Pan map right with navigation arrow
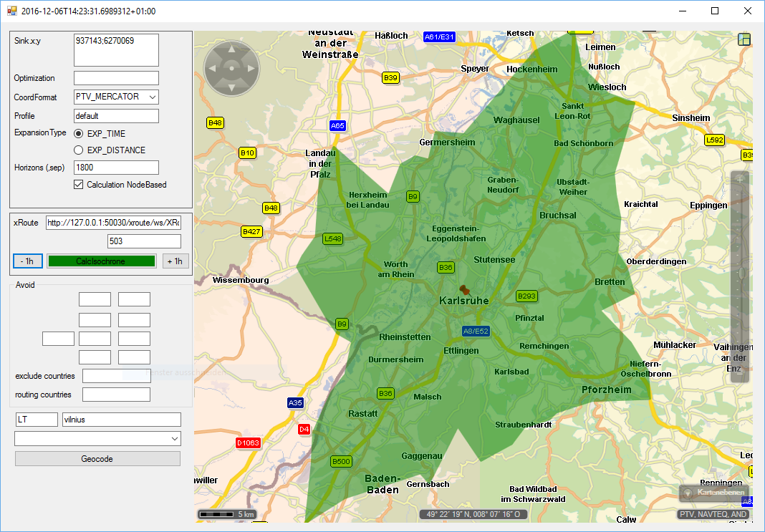The width and height of the screenshot is (765, 532). click(250, 69)
